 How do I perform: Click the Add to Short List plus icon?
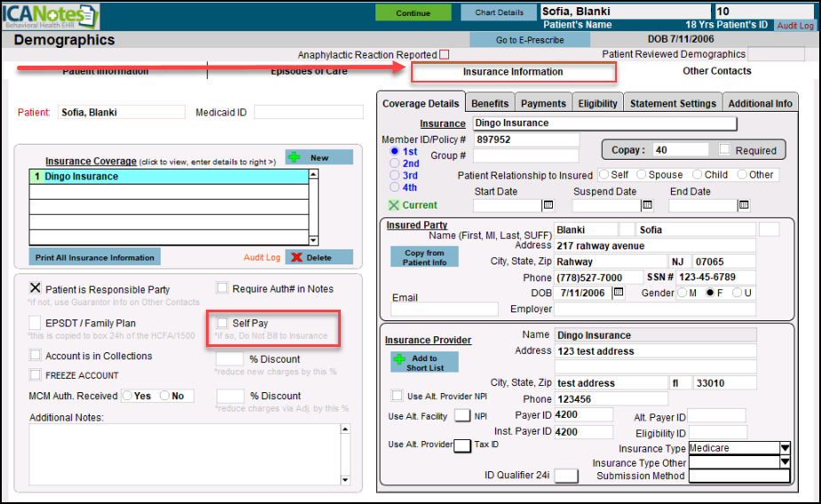(x=399, y=358)
